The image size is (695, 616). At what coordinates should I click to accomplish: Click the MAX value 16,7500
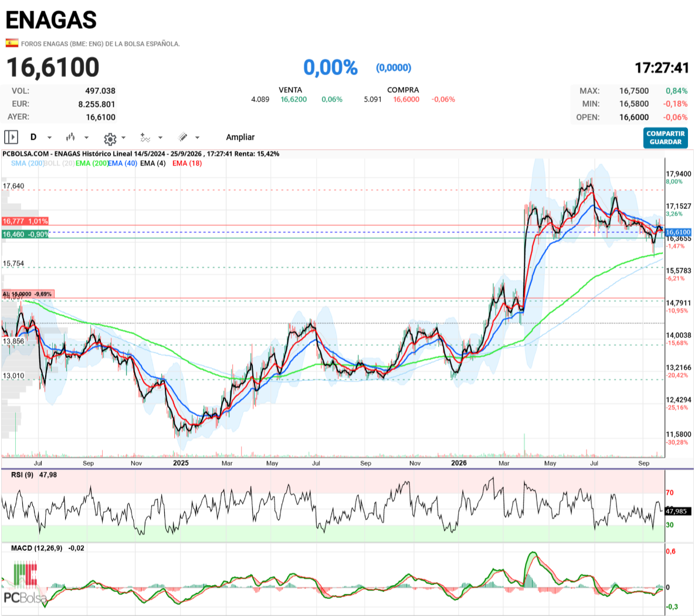[x=634, y=91]
